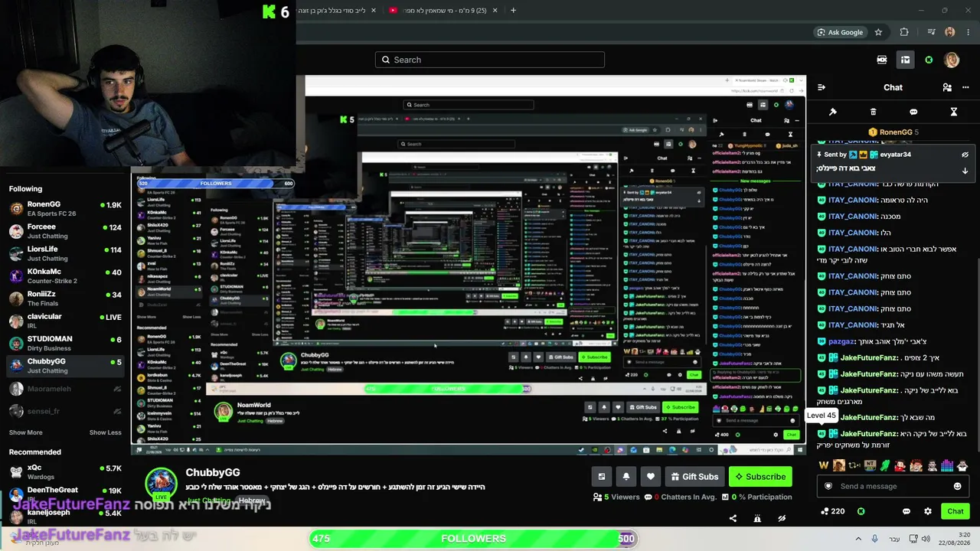Open the profile avatar menu in top bar
Viewport: 980px width, 551px height.
(952, 60)
